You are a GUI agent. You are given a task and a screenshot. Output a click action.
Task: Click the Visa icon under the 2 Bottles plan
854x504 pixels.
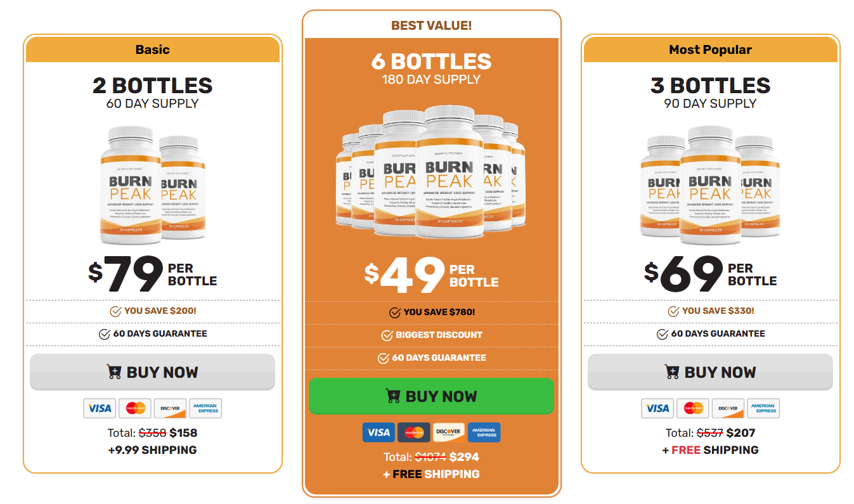coord(100,408)
